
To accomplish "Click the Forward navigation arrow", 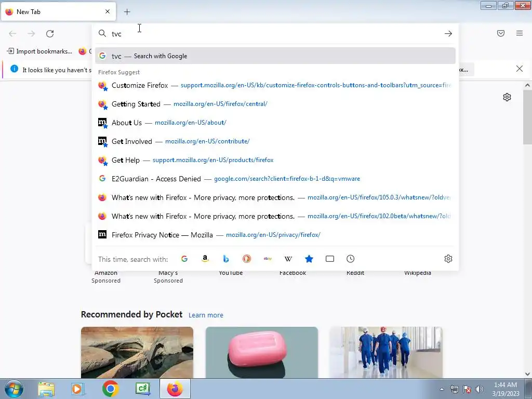I will click(x=31, y=34).
